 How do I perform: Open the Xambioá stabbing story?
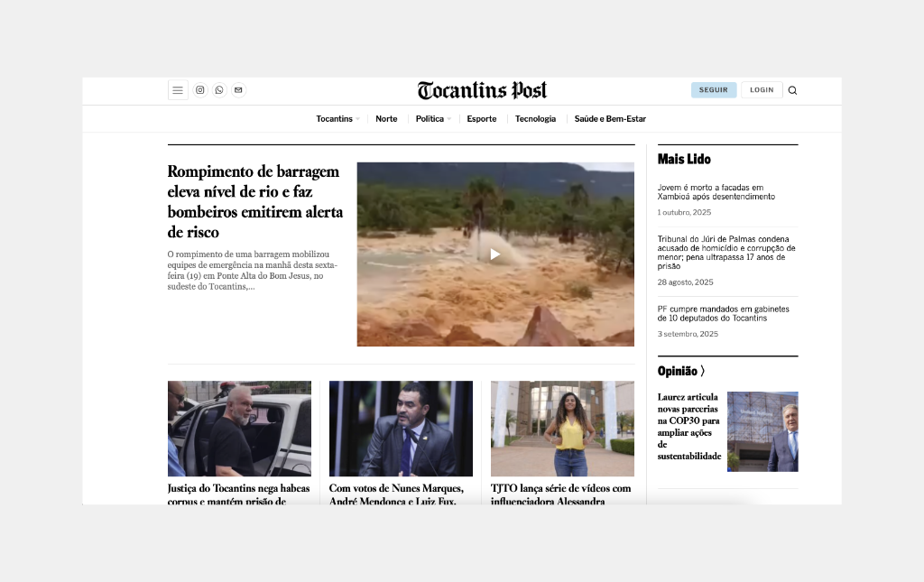[x=716, y=191]
